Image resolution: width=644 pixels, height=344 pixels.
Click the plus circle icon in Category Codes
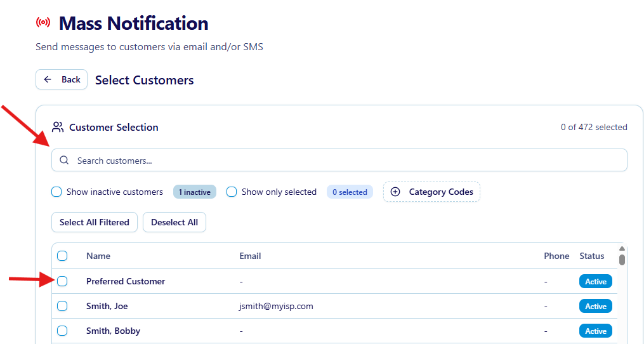point(395,192)
